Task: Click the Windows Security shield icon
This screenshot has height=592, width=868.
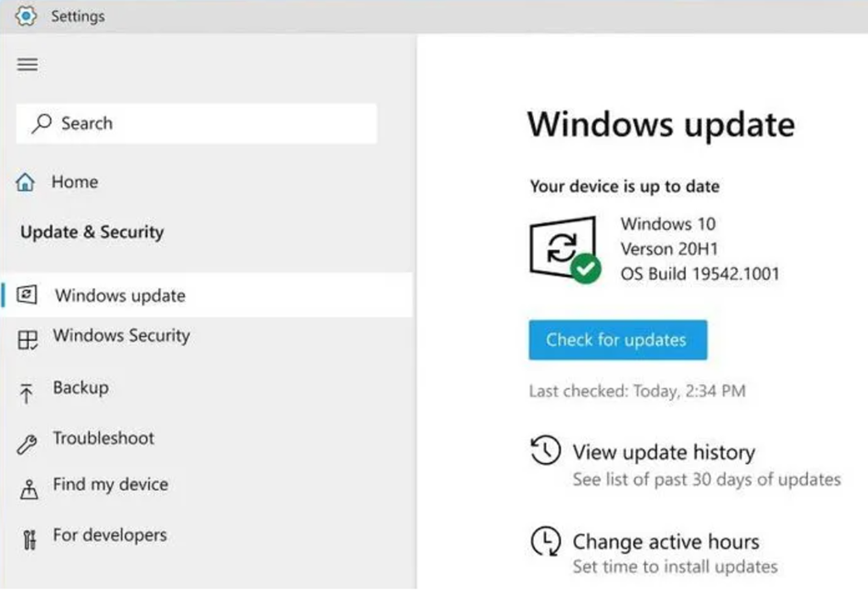Action: pos(28,340)
